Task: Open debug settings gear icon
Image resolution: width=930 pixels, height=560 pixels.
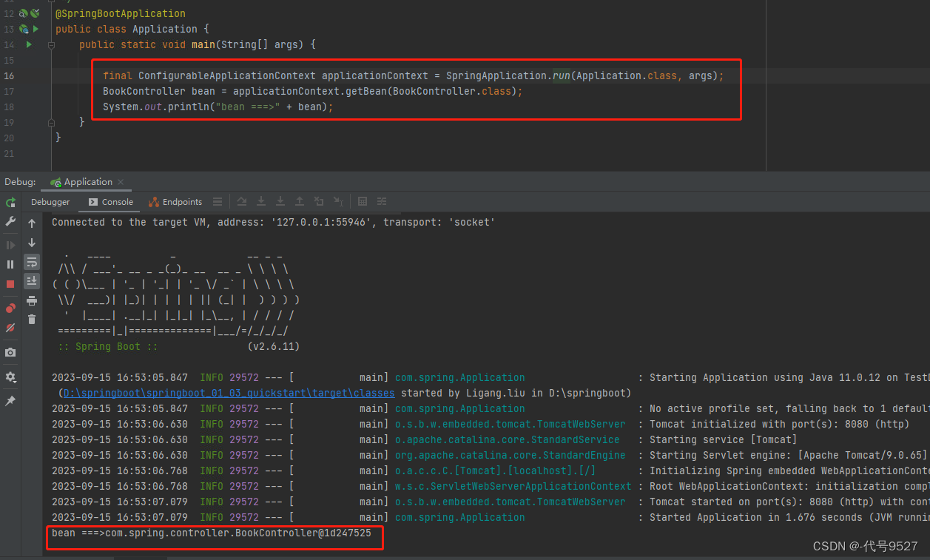Action: pos(10,377)
